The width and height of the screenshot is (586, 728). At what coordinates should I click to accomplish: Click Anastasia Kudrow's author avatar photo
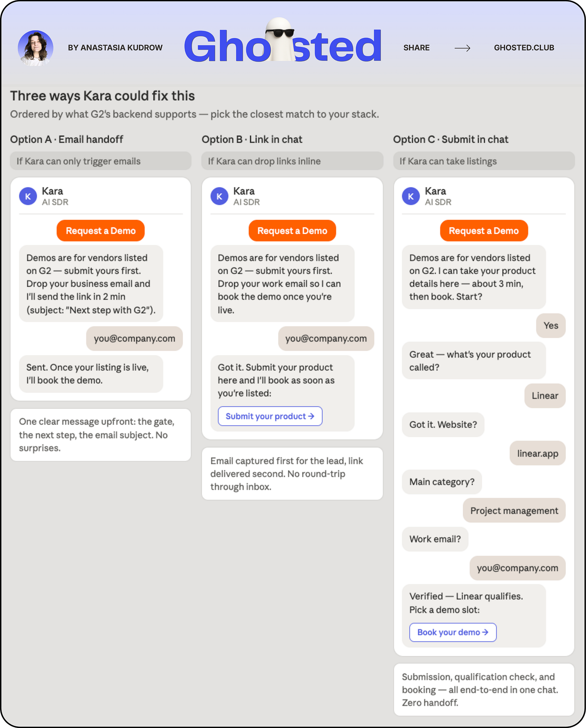[x=35, y=48]
